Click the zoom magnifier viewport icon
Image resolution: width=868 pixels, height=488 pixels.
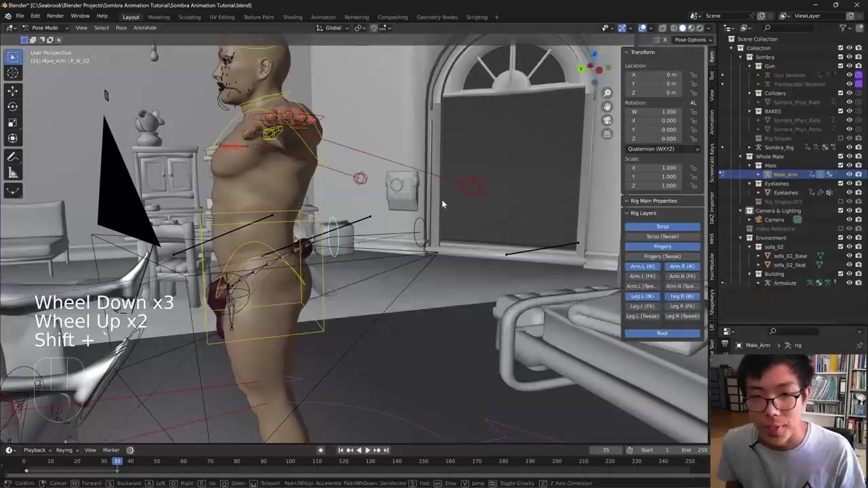(607, 93)
